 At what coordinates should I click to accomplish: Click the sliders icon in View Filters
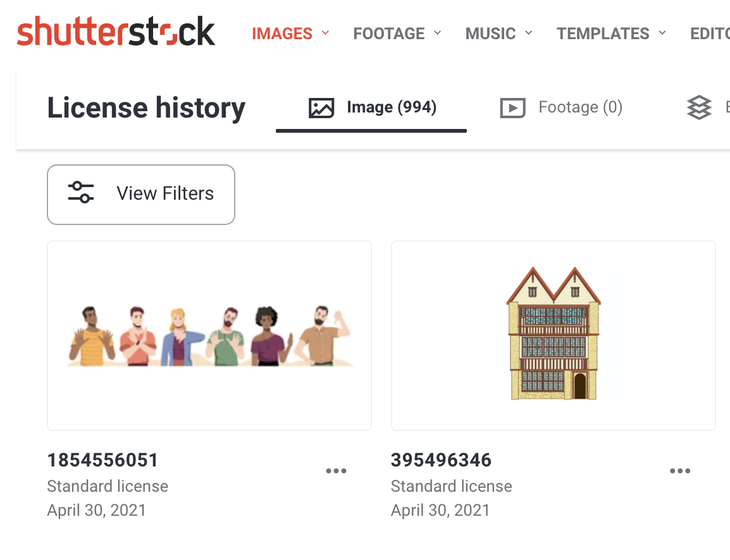click(81, 193)
